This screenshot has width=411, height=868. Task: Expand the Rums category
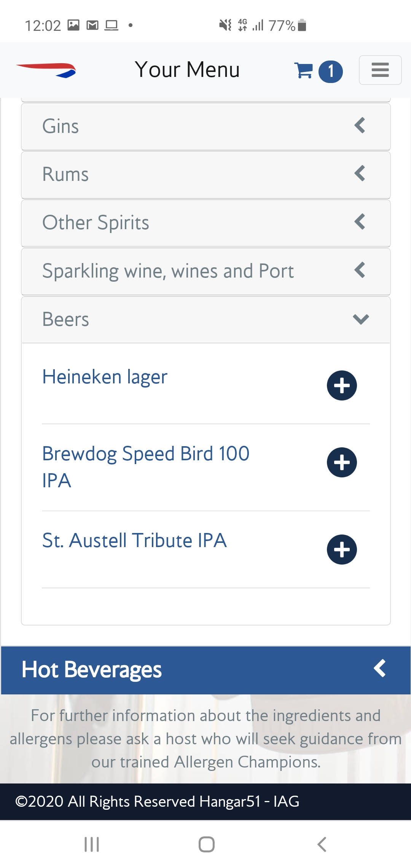click(205, 175)
